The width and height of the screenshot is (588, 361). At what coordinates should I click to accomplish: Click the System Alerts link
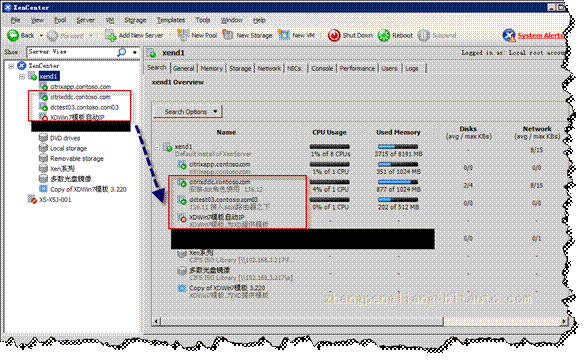pyautogui.click(x=540, y=36)
